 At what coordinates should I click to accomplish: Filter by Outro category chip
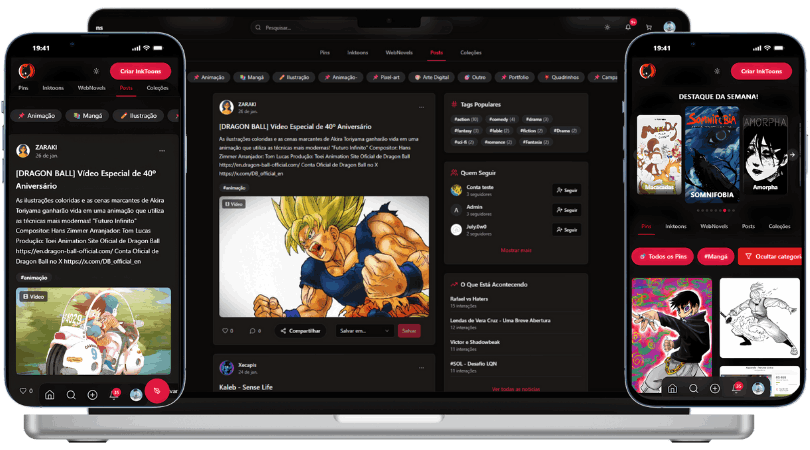[475, 77]
